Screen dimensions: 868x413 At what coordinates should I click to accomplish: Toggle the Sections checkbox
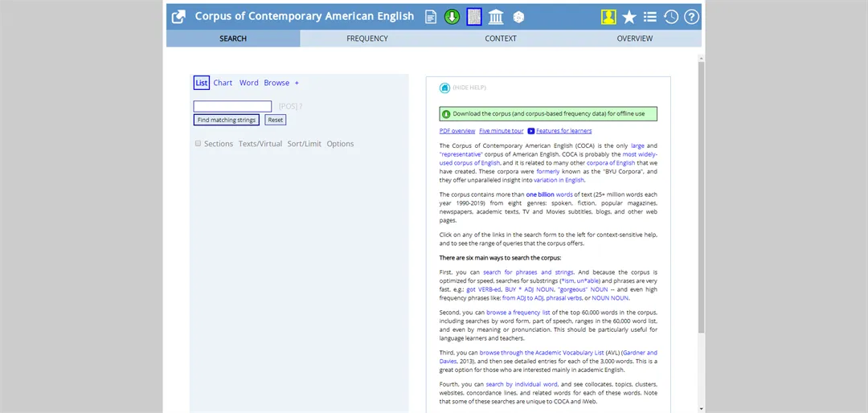point(199,143)
